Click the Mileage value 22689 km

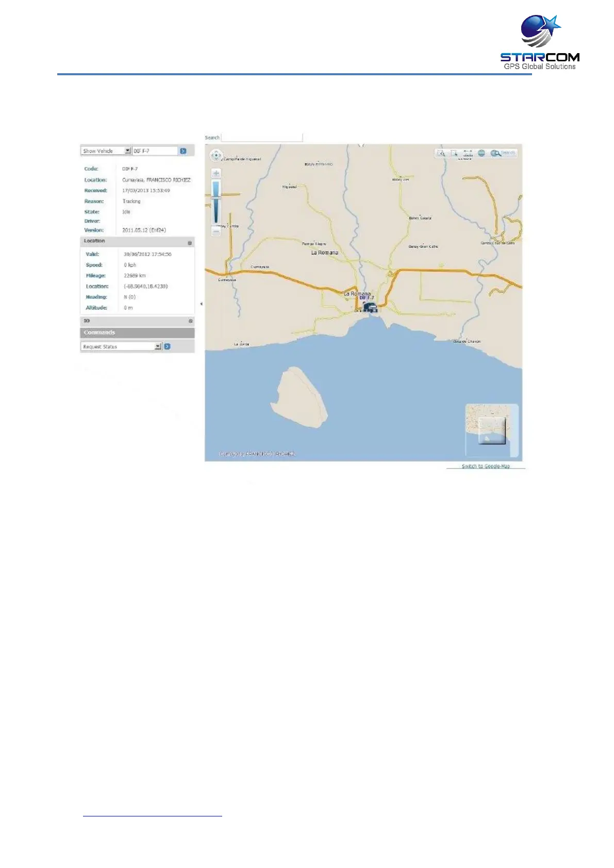click(x=135, y=276)
